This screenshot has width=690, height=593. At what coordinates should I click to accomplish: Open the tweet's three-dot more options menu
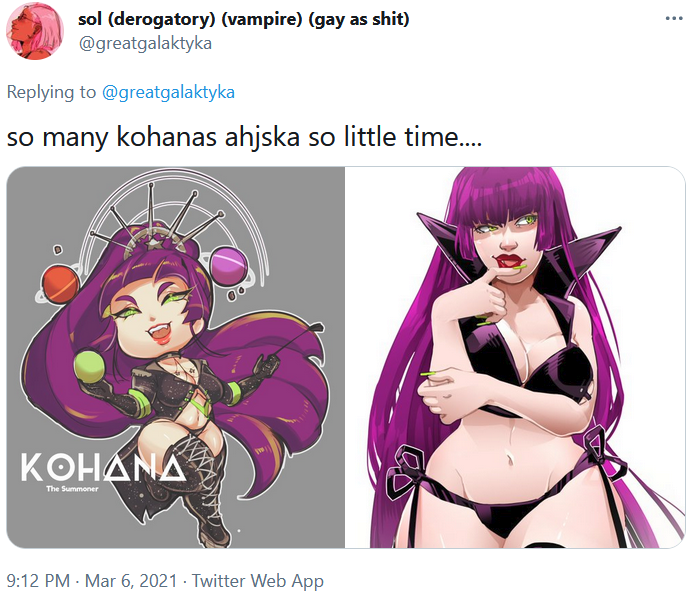tap(674, 18)
